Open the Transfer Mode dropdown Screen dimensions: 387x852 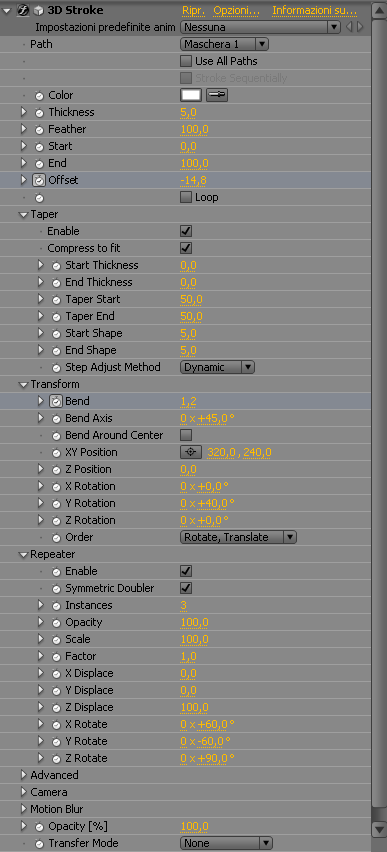226,843
